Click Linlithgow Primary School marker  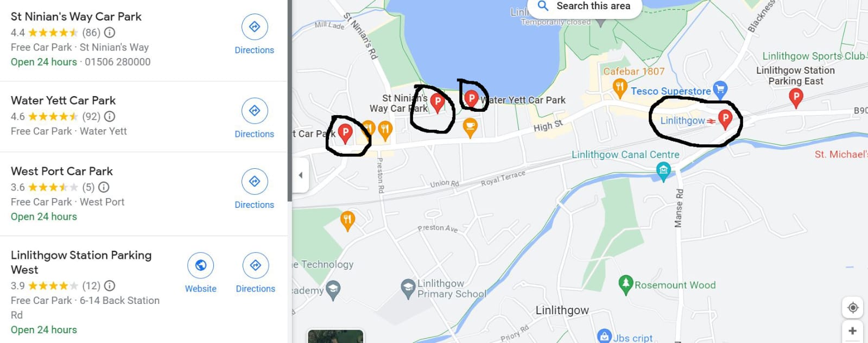click(408, 289)
